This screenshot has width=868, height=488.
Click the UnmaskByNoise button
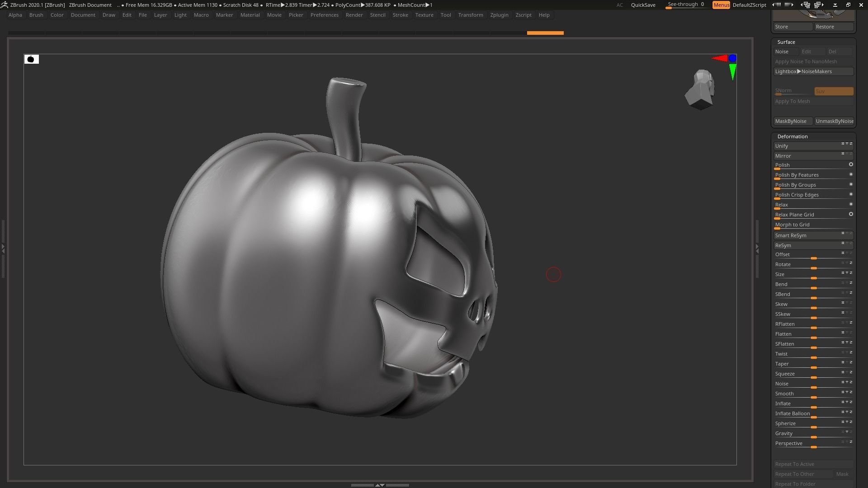point(834,121)
